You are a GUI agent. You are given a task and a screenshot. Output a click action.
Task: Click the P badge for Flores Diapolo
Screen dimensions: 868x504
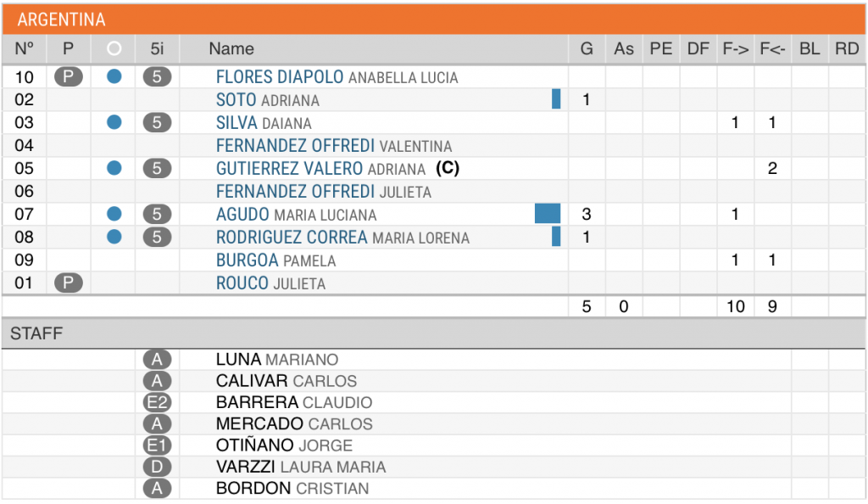68,76
